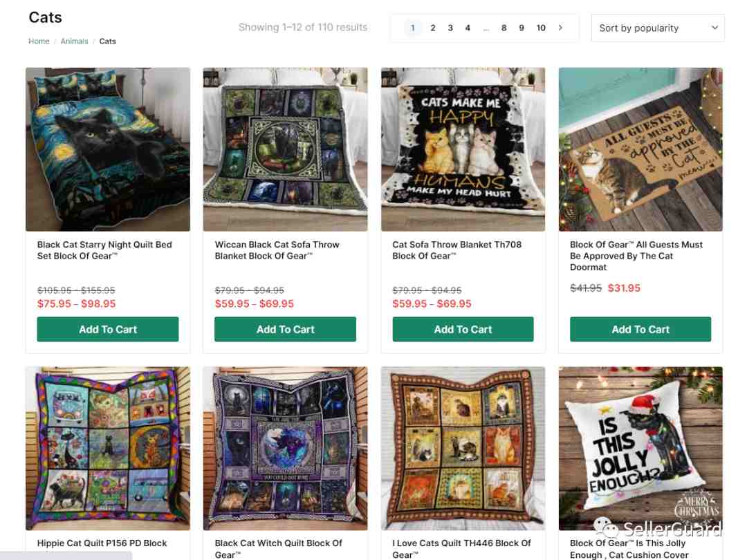Open Black Cat Witch Quilt product title
The height and width of the screenshot is (560, 747).
(278, 549)
